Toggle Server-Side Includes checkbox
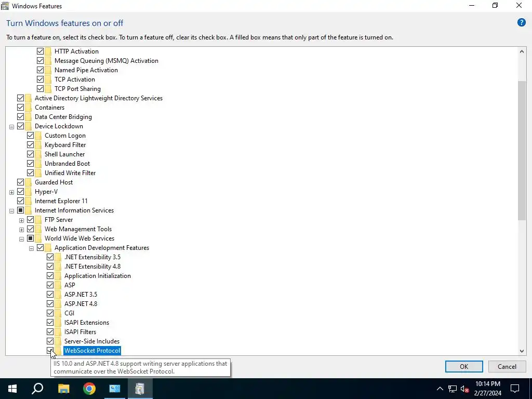The image size is (532, 399). click(50, 341)
